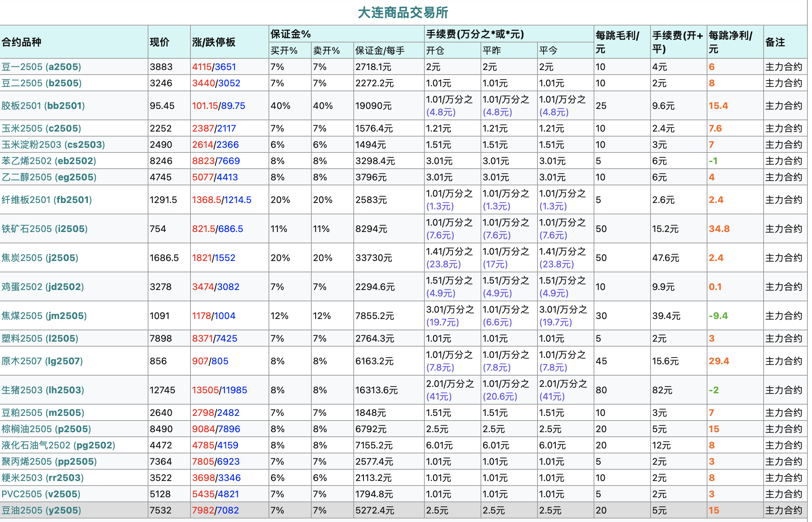Open the 乙二醇2505 (eg2505) contract link

coord(49,177)
